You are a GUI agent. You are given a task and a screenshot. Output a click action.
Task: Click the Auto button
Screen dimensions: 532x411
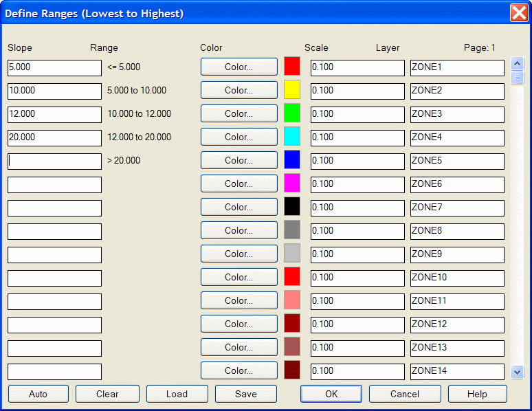(x=38, y=394)
